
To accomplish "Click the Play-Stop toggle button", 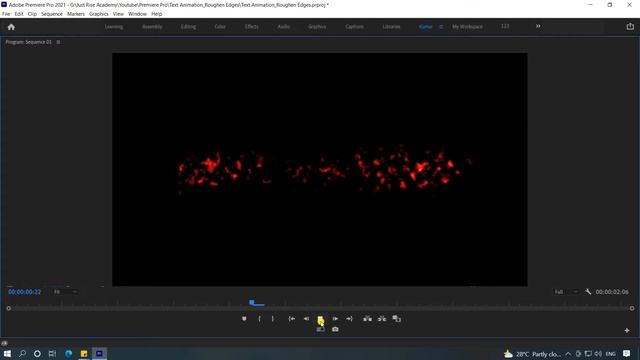I will click(320, 319).
